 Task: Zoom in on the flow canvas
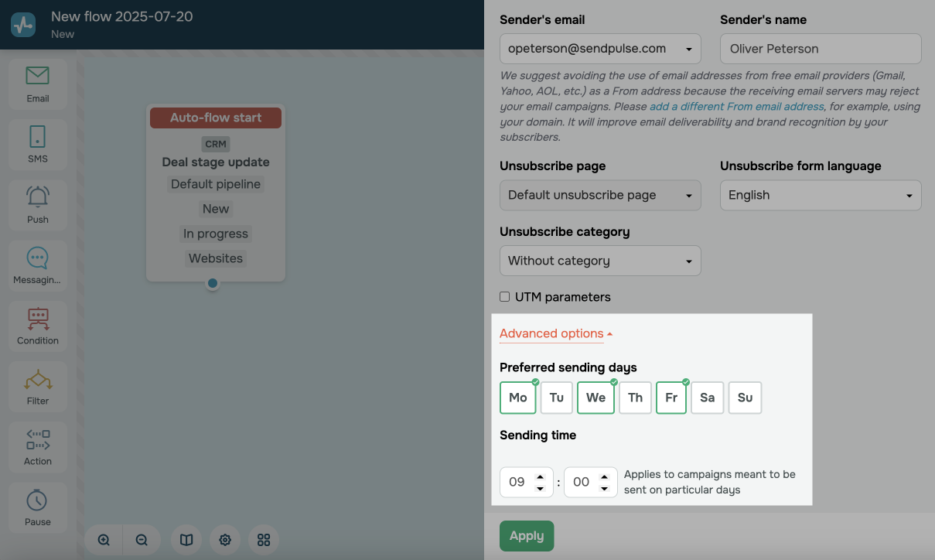(x=104, y=540)
